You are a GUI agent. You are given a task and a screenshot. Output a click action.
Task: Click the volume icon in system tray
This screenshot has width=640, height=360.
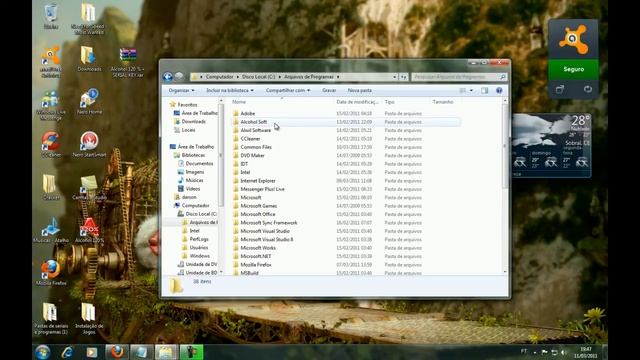pyautogui.click(x=564, y=352)
